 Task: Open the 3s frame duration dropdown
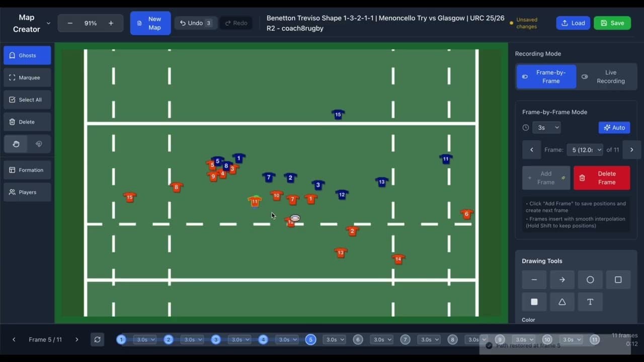click(547, 128)
